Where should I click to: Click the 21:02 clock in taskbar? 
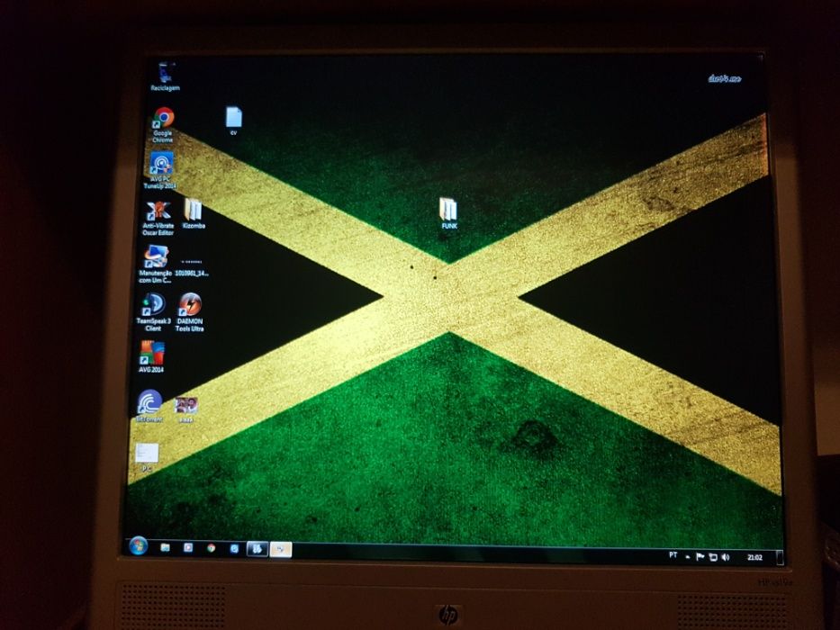point(754,558)
